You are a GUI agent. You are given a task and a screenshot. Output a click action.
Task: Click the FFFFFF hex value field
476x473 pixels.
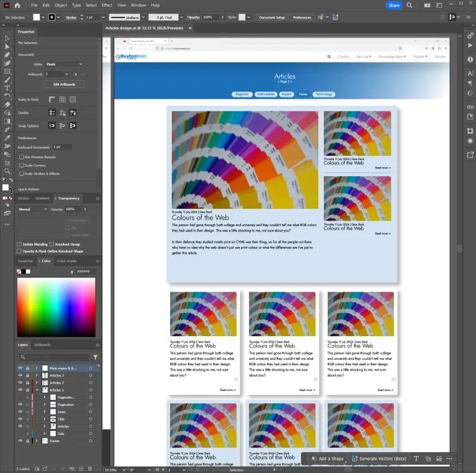tap(83, 271)
